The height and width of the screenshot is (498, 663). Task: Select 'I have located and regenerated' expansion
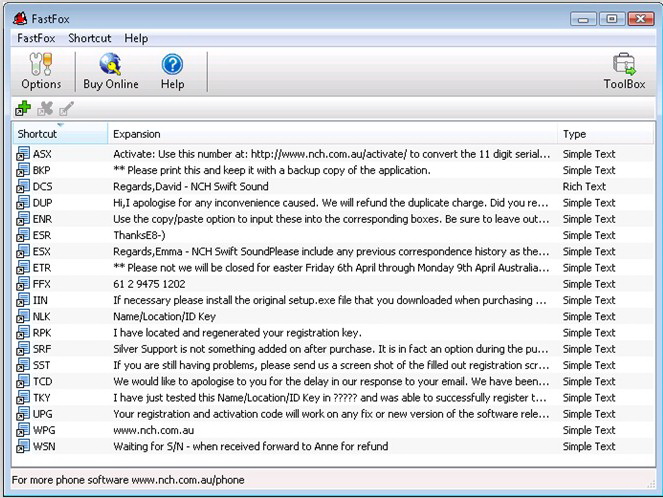[x=237, y=333]
